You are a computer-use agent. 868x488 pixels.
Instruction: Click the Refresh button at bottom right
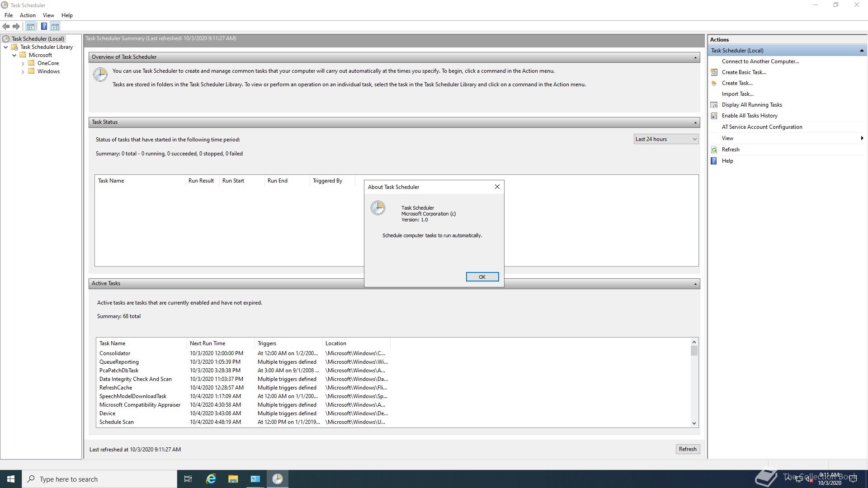click(687, 449)
